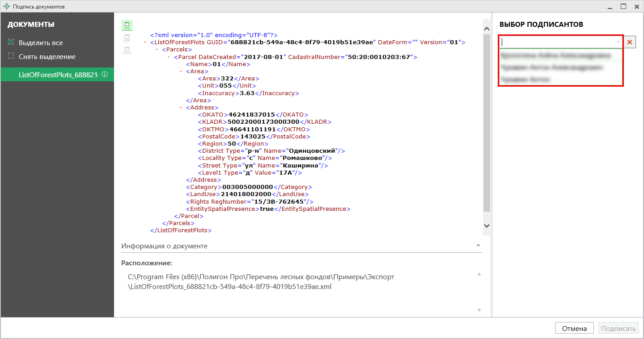Click the 'Выделить все' select-all icon
Viewport: 644px width, 339px height.
(x=11, y=42)
